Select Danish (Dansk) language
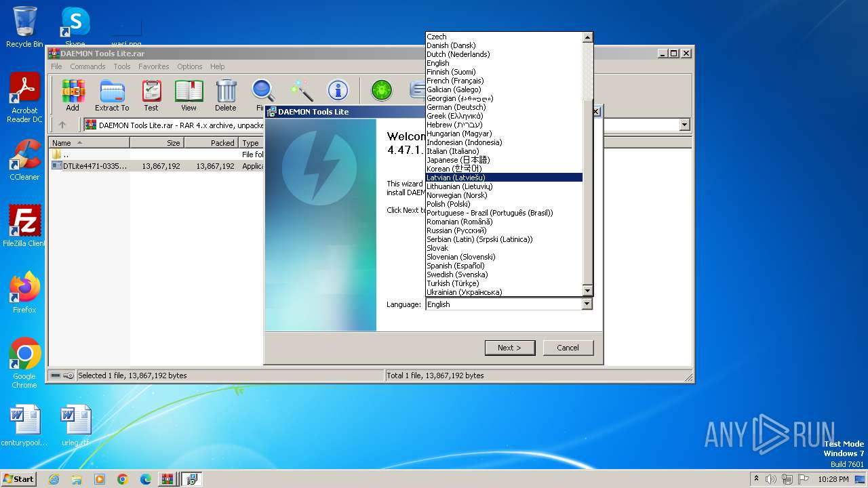 click(x=504, y=45)
